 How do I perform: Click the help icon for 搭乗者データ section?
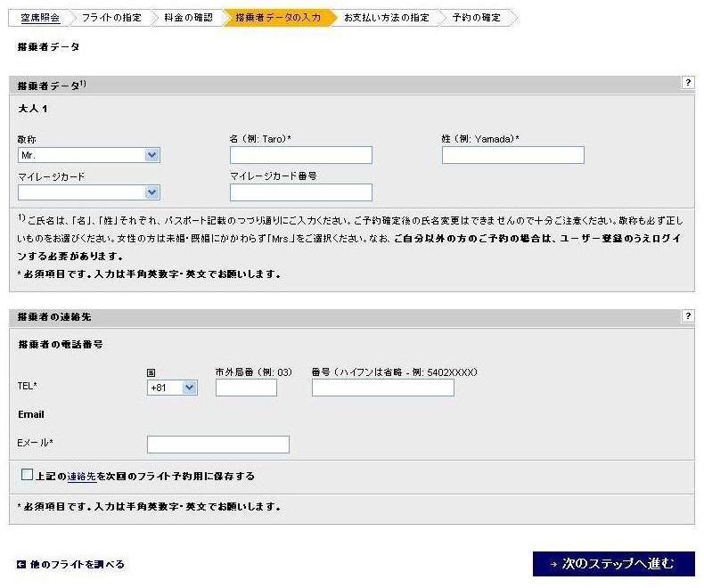coord(687,83)
